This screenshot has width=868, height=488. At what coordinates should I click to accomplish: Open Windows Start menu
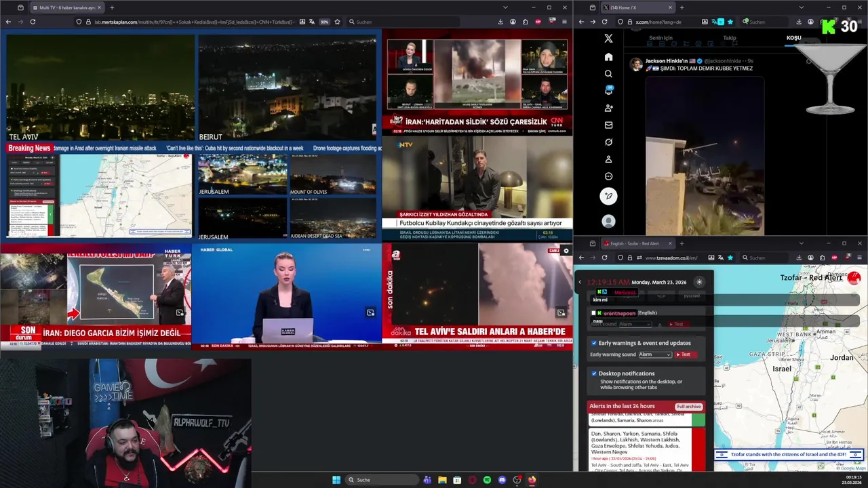tap(336, 480)
